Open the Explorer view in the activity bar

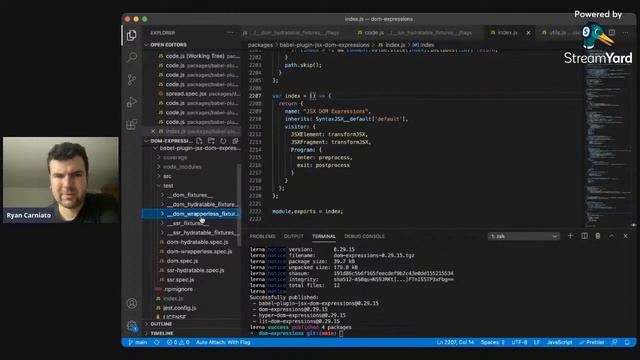click(x=131, y=35)
